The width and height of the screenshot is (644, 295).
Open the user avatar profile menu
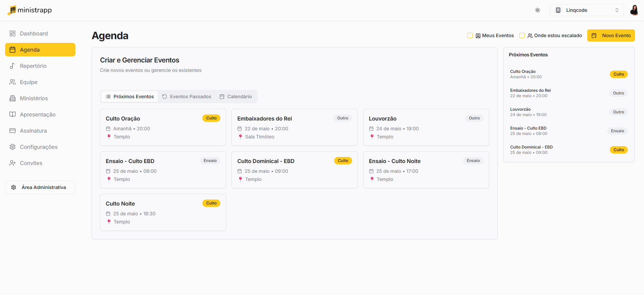pos(634,10)
